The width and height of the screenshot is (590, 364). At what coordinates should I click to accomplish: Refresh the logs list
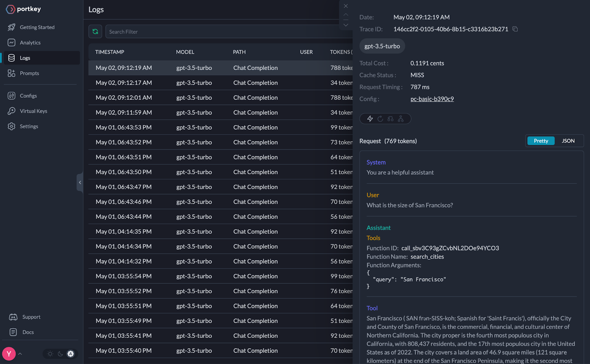[x=95, y=31]
